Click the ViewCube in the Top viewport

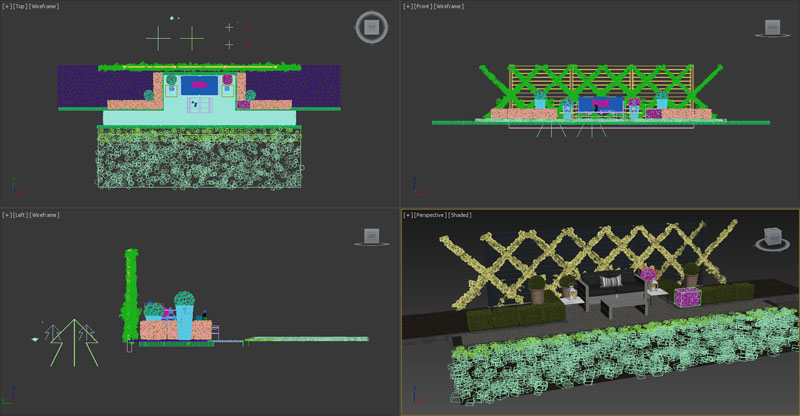click(371, 27)
